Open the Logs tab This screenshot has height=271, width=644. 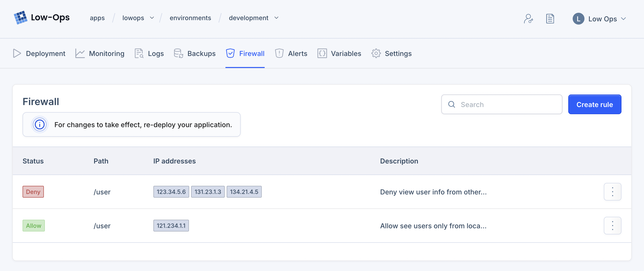149,53
